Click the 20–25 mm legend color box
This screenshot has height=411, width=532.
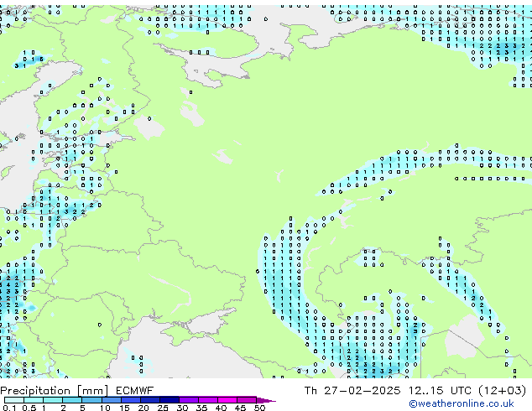pos(149,400)
